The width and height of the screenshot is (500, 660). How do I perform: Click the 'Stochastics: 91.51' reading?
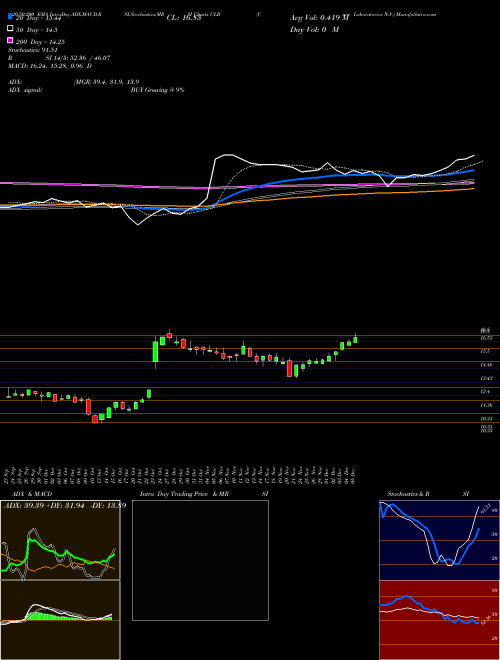(x=32, y=50)
